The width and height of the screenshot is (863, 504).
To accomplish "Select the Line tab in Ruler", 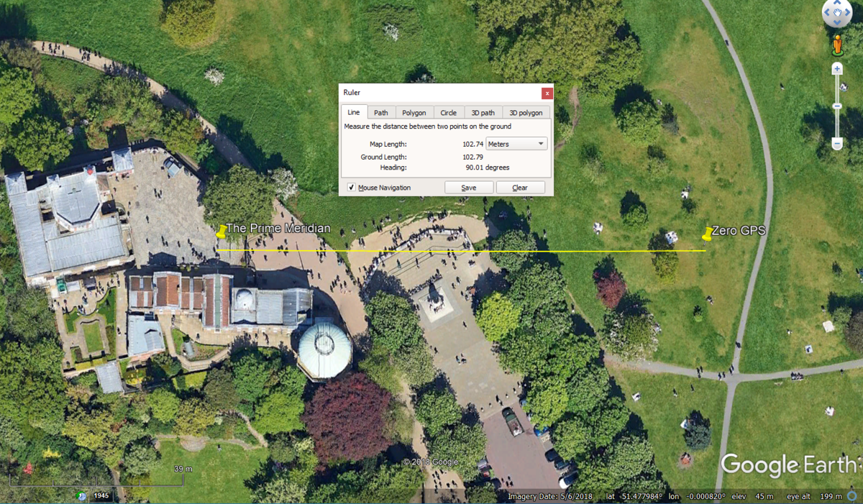I will click(x=354, y=112).
